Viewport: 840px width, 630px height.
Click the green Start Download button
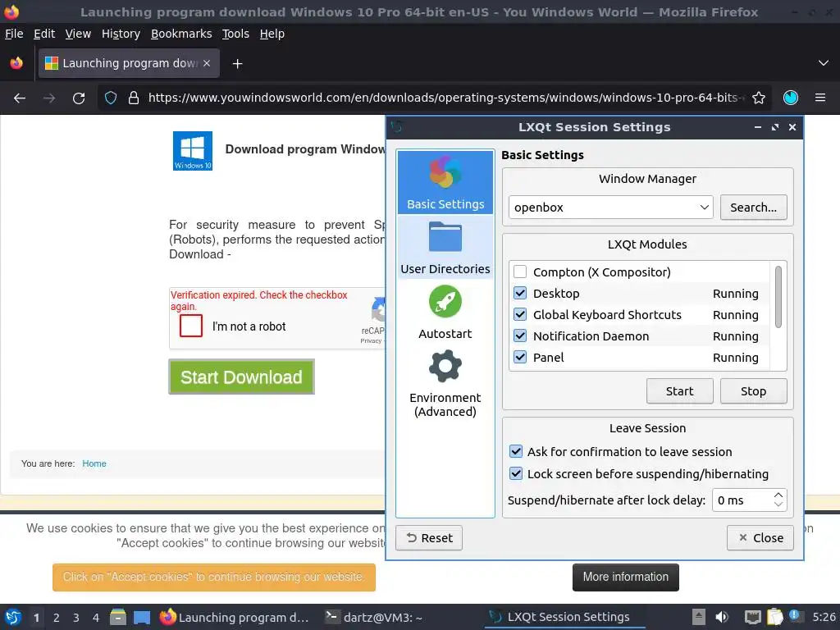(242, 377)
